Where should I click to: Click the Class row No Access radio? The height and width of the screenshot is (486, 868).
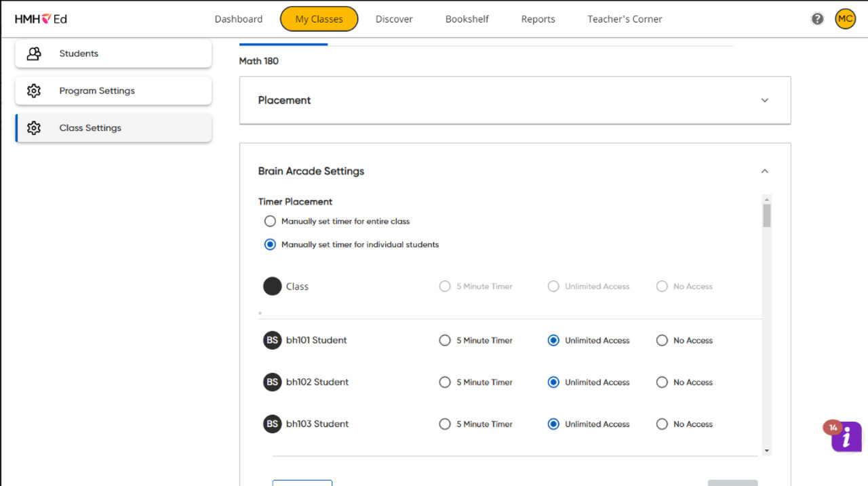pos(662,287)
